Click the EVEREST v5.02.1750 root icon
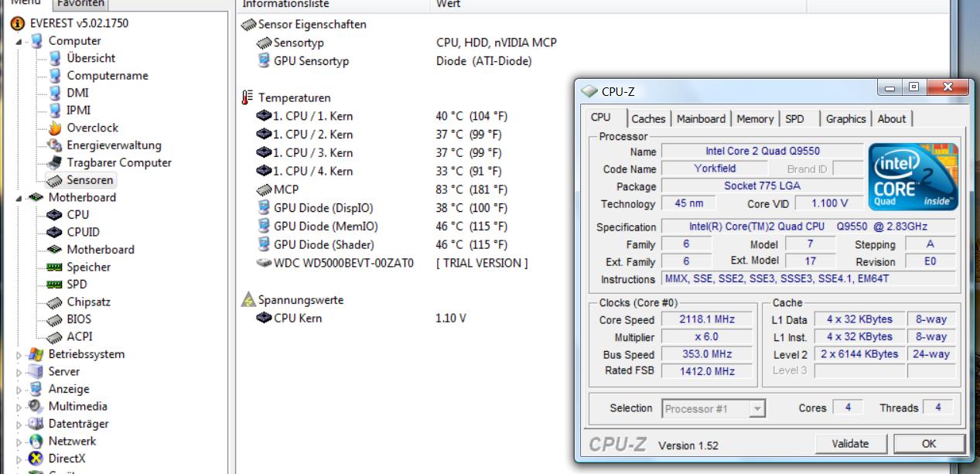 click(17, 23)
